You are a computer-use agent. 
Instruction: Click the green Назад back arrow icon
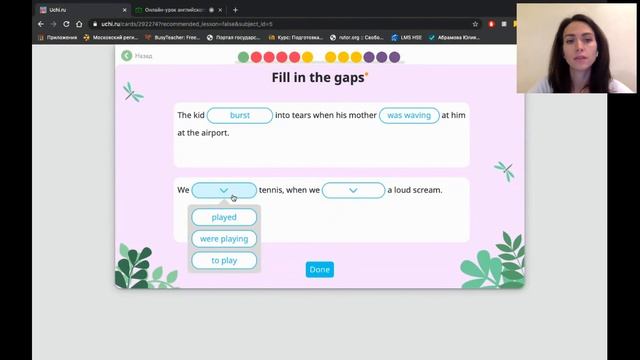[127, 56]
